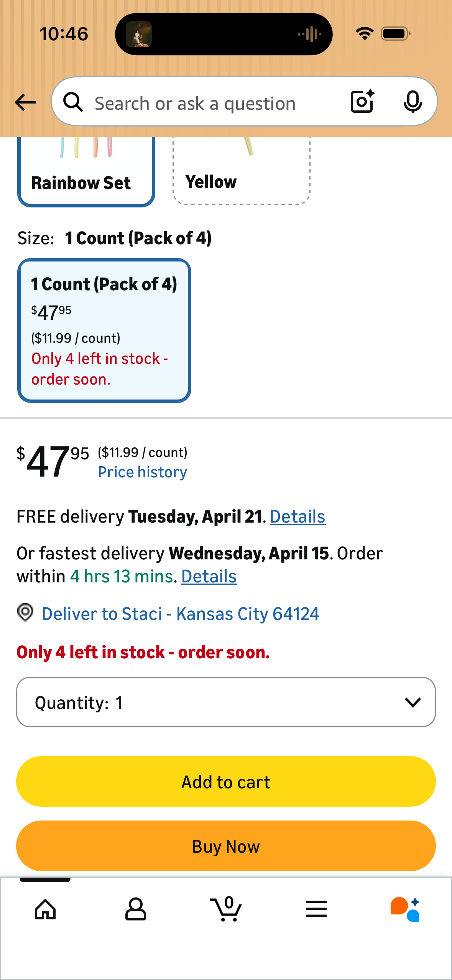Tap the Buy Now button
Screen dimensions: 452x980
(x=226, y=846)
